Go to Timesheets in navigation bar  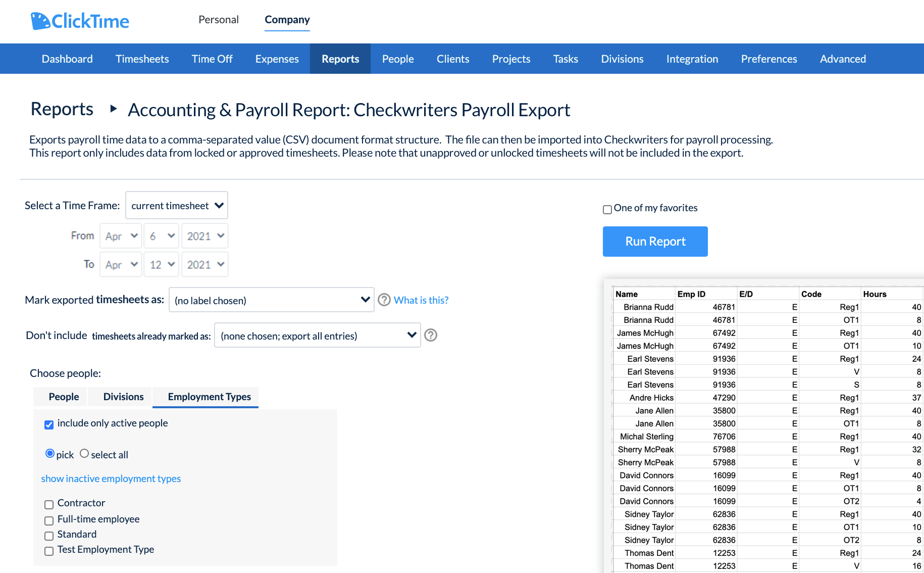pyautogui.click(x=142, y=59)
